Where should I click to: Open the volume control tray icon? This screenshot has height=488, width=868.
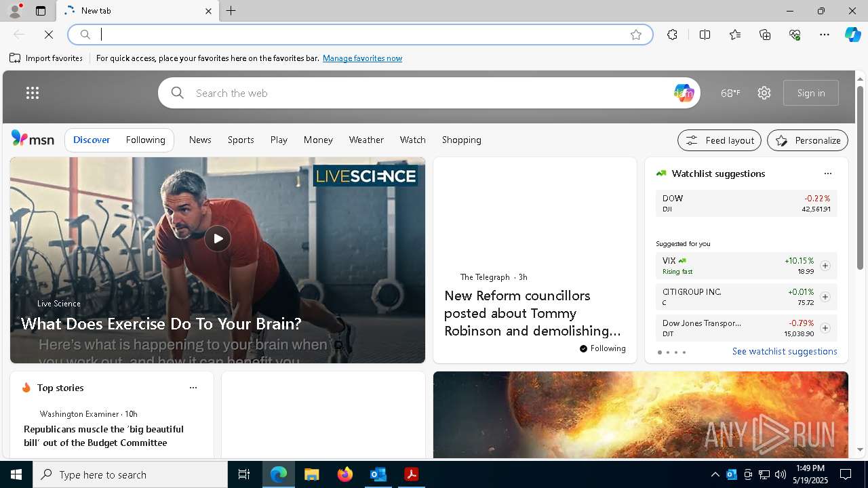click(x=780, y=474)
